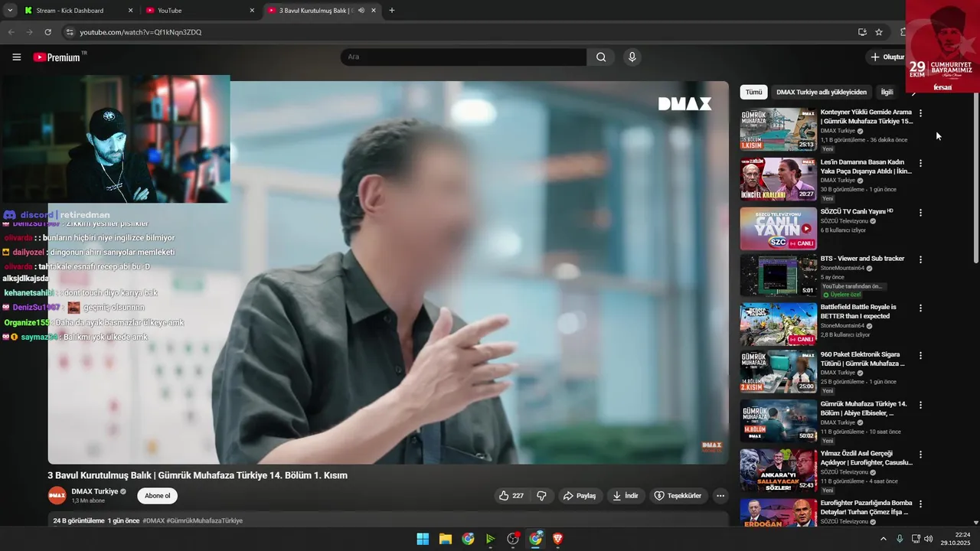Select the Tümü filter chip
980x551 pixels.
(753, 92)
